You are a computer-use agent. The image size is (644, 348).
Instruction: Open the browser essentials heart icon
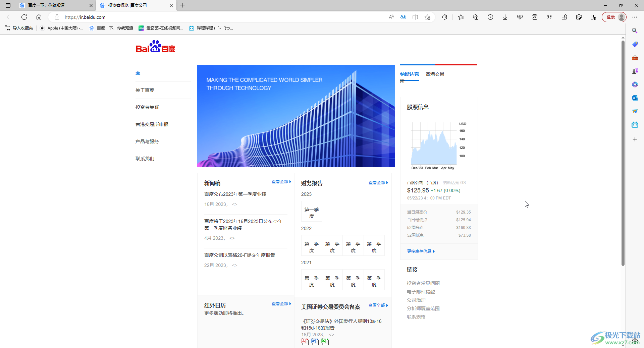(520, 17)
